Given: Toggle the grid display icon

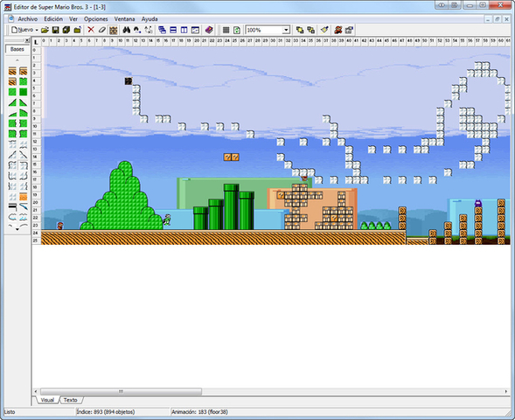Looking at the screenshot, I should (x=226, y=30).
